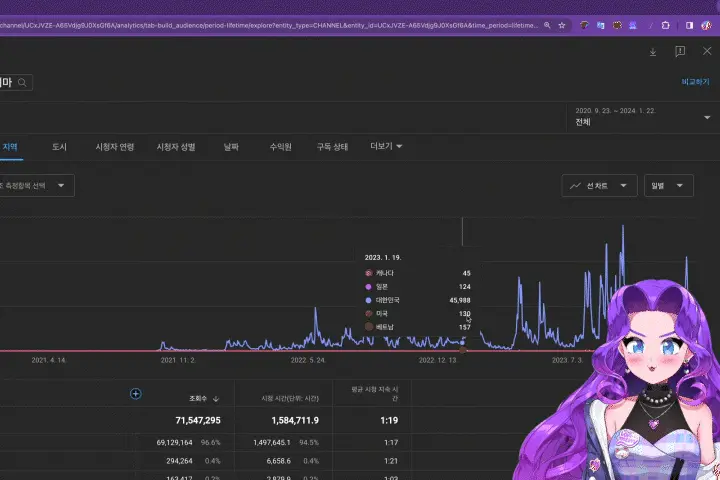Close the analytics explore view
The height and width of the screenshot is (480, 720).
tap(707, 51)
